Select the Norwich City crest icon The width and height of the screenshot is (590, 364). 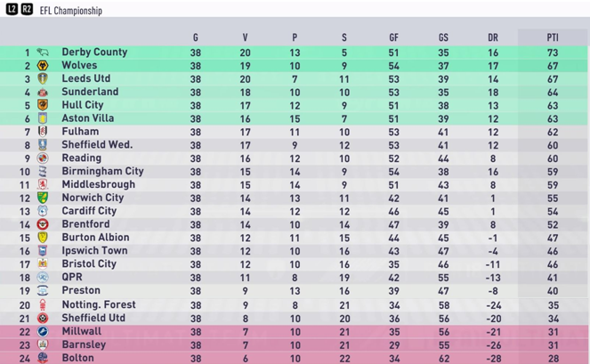[43, 198]
